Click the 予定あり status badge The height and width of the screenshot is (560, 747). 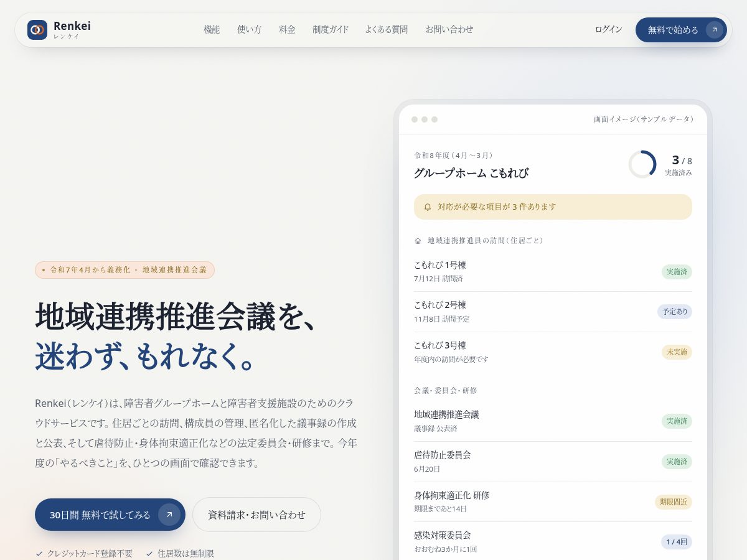point(675,312)
